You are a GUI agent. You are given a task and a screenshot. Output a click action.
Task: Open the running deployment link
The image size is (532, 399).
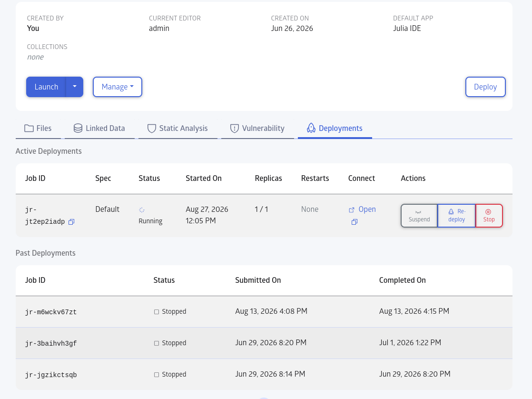coord(367,209)
